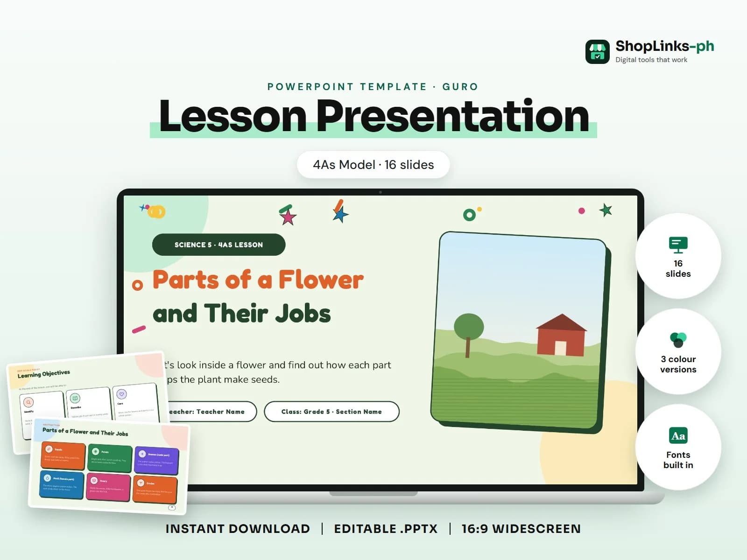The width and height of the screenshot is (747, 560).
Task: Click the 'Lesson Presentation' headline
Action: pos(373,116)
